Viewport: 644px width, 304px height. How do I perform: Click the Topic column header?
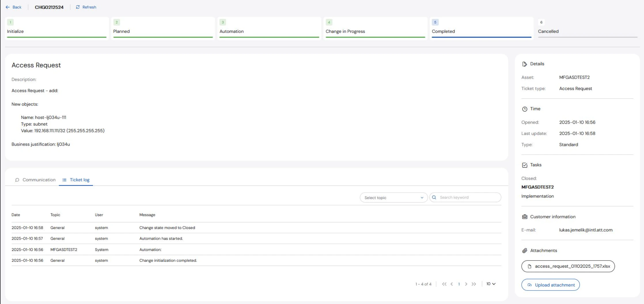click(x=55, y=215)
